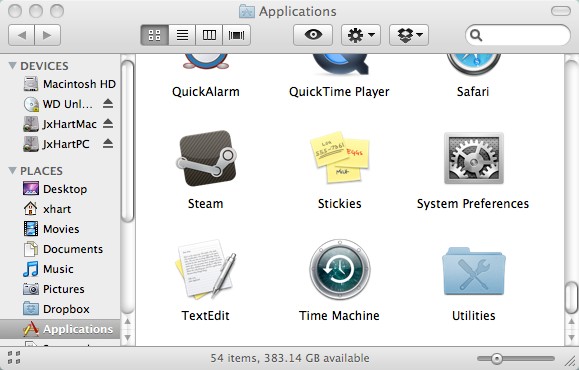Screen dimensions: 579x370
Task: Switch to list view
Action: tap(182, 35)
